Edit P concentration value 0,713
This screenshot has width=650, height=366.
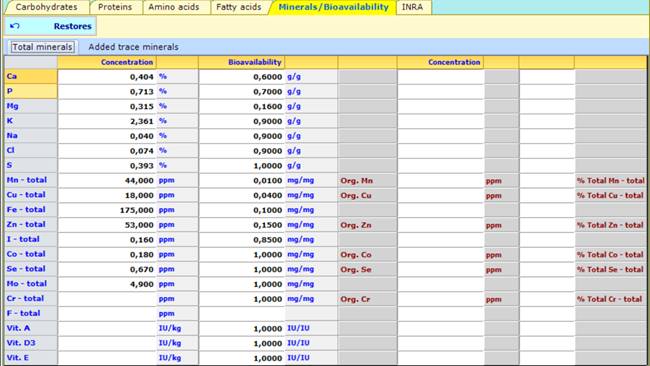tap(107, 91)
